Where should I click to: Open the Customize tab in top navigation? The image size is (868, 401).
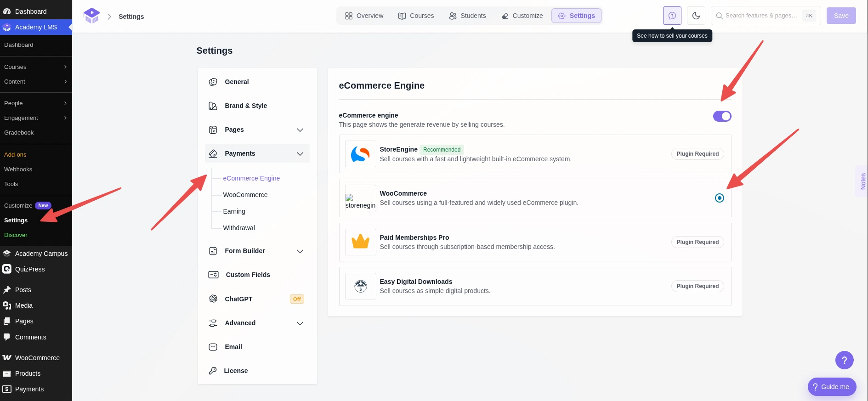pyautogui.click(x=522, y=16)
